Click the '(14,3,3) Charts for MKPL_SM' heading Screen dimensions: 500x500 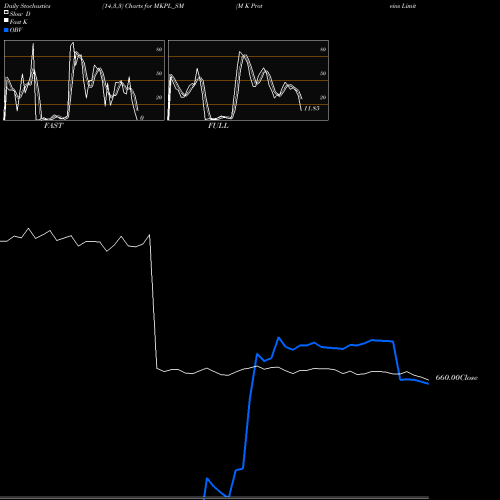143,6
